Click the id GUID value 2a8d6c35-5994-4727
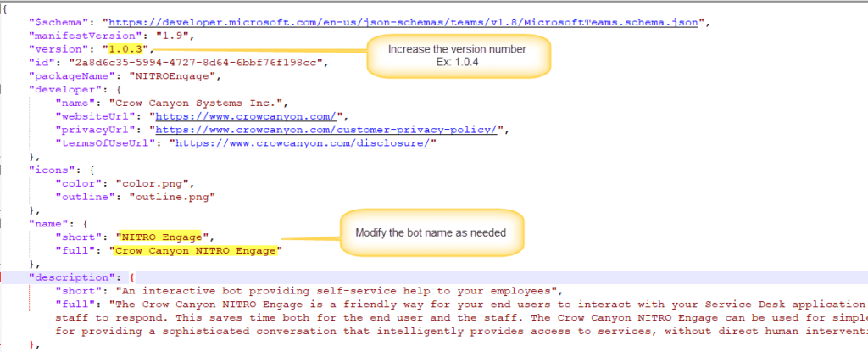 point(196,63)
